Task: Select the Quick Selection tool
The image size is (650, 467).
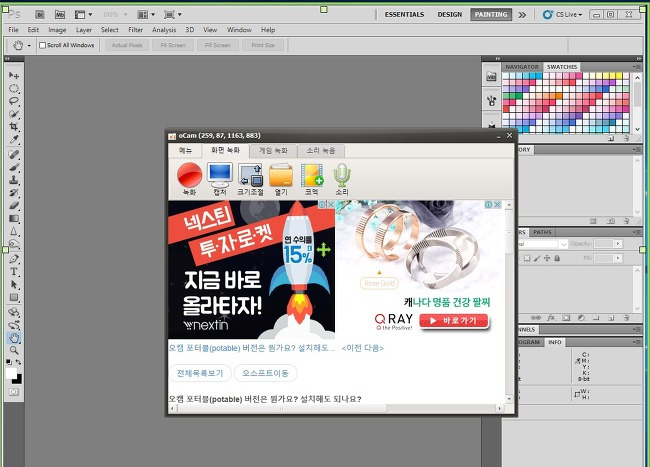Action: click(14, 114)
